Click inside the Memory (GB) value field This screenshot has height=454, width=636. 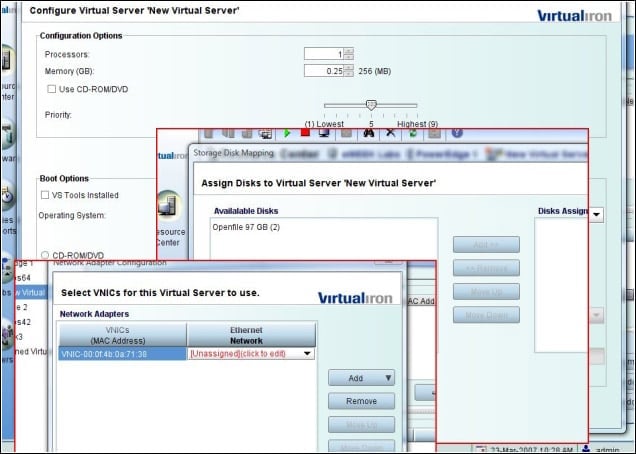(x=324, y=71)
